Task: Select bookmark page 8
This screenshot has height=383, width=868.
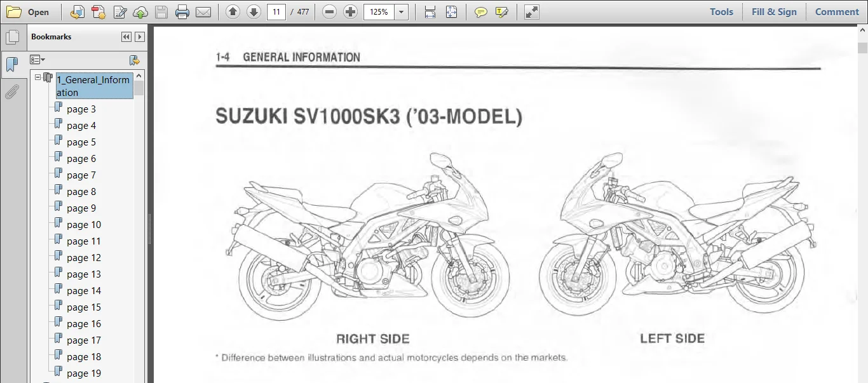Action: pos(81,192)
